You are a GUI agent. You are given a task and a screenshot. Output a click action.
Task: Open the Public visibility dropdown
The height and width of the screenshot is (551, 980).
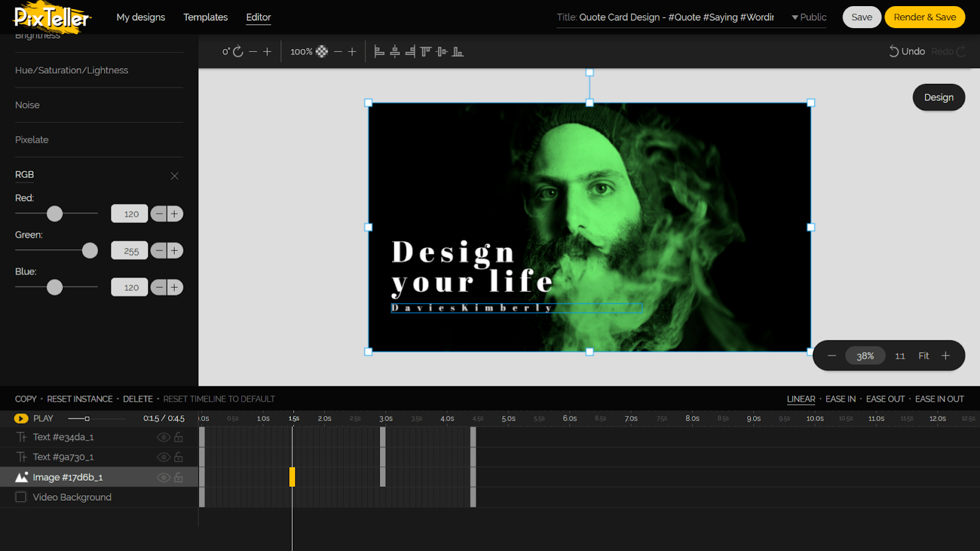809,17
